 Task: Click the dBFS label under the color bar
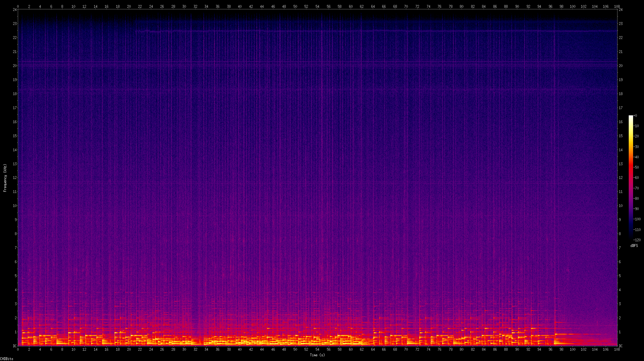[x=634, y=246]
